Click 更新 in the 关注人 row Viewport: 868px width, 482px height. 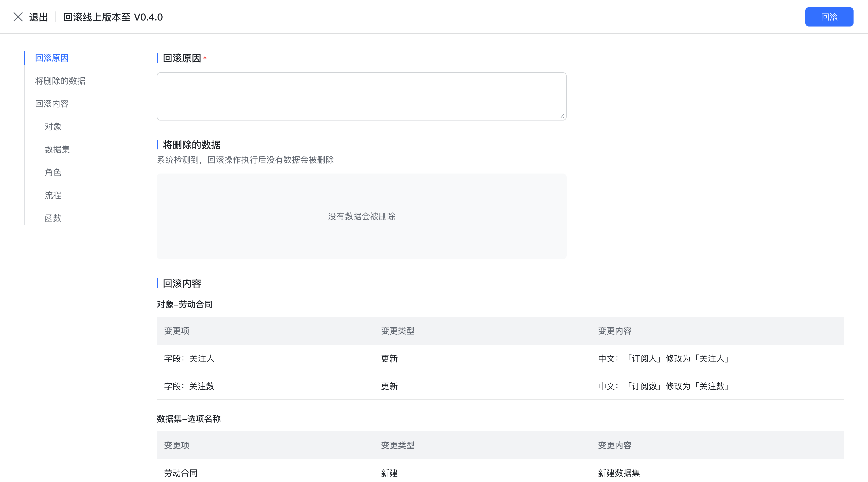point(389,358)
